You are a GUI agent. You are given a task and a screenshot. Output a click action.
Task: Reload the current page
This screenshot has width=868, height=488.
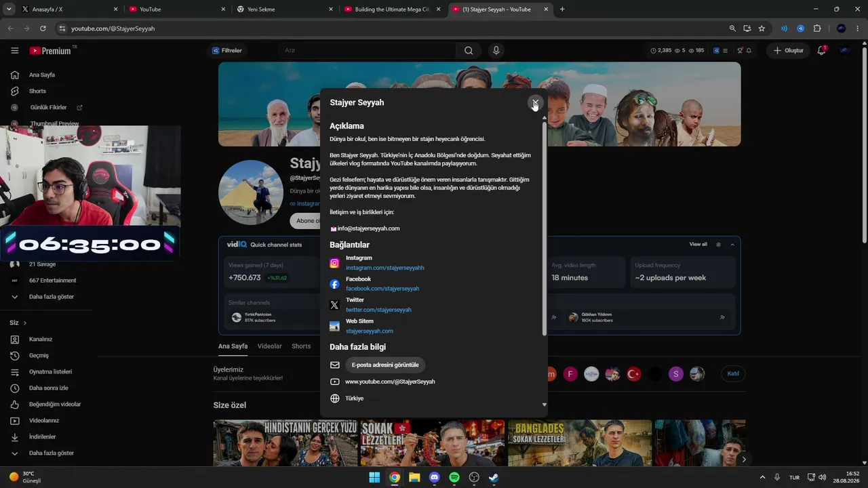43,28
